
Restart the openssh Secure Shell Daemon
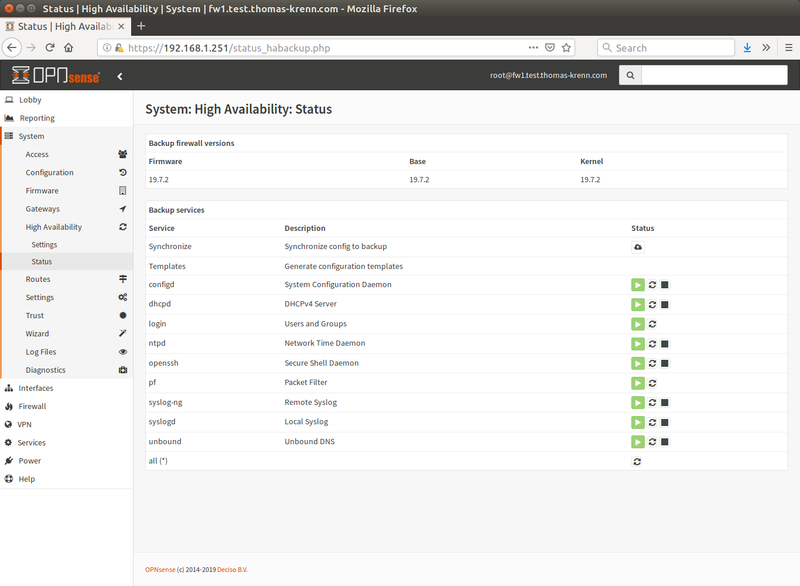coord(652,363)
